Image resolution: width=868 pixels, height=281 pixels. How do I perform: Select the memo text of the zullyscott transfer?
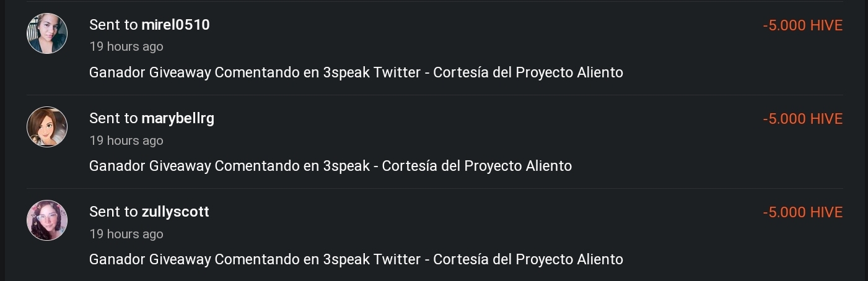(x=356, y=259)
